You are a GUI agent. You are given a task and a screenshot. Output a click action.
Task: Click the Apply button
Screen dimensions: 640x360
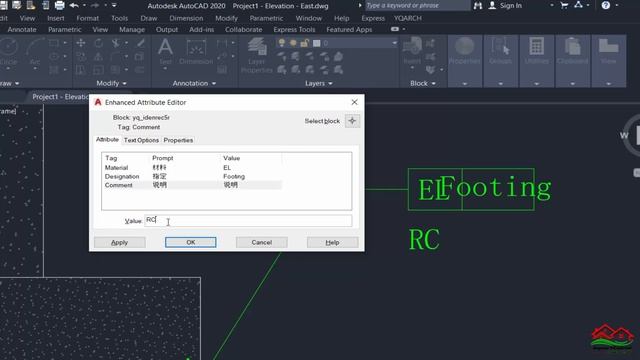click(120, 242)
